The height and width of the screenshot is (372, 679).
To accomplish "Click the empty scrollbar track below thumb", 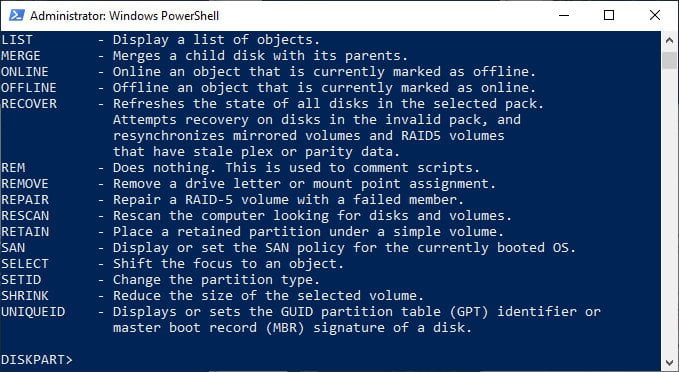I will coord(669,212).
